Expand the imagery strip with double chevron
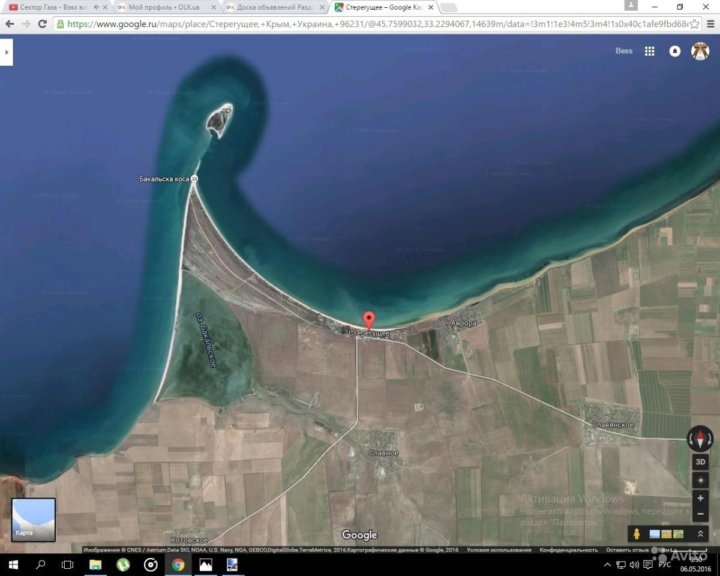This screenshot has height=576, width=720. pos(698,534)
